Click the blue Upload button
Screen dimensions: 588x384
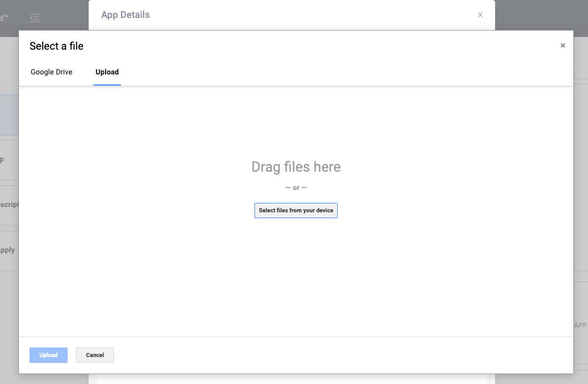pos(49,355)
